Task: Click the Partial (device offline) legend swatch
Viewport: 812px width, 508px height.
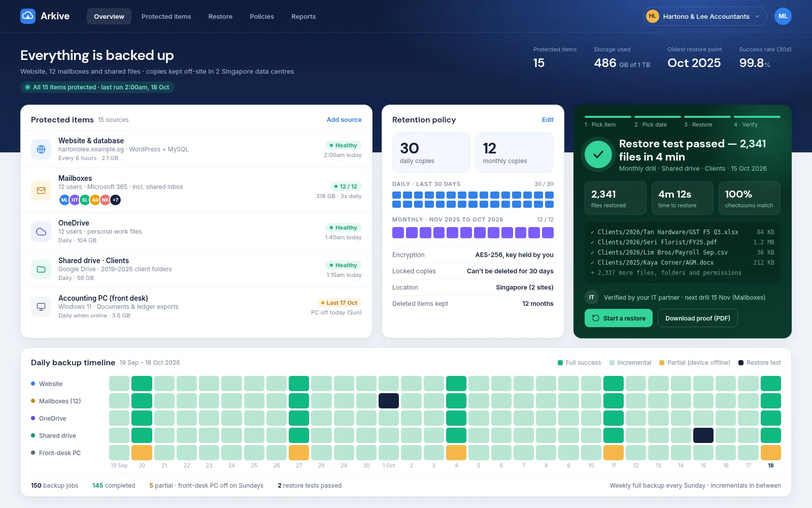Action: pos(662,363)
